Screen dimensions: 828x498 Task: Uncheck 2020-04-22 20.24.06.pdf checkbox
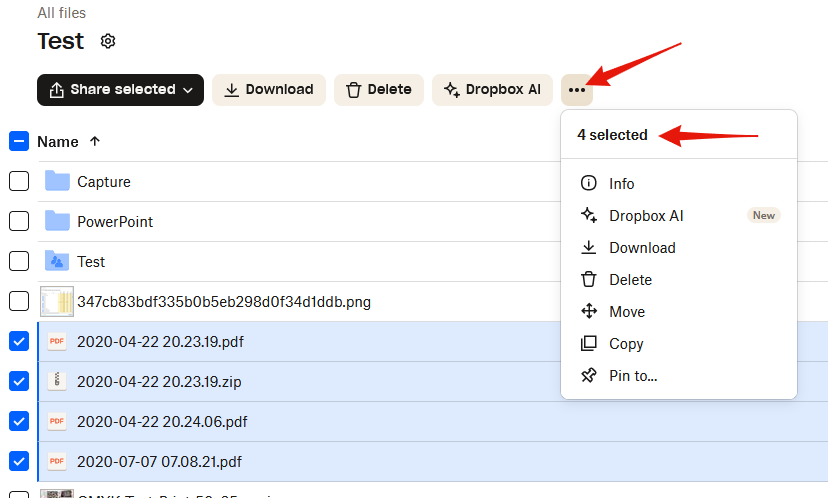(x=19, y=421)
